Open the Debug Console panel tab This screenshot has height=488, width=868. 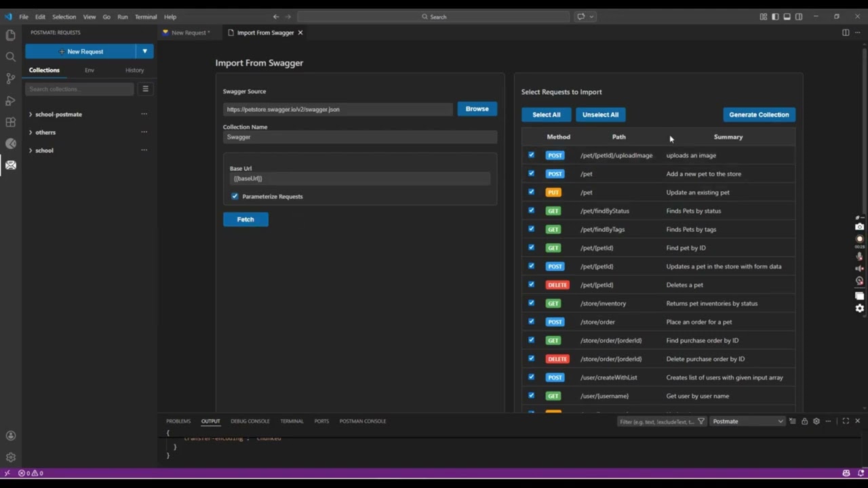click(250, 421)
